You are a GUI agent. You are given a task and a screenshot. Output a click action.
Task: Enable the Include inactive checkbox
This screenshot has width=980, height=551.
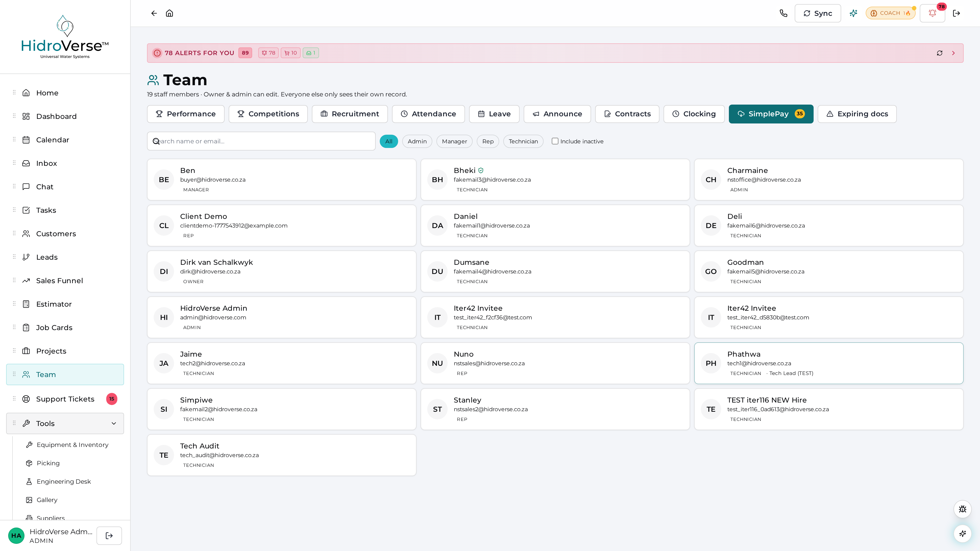555,141
